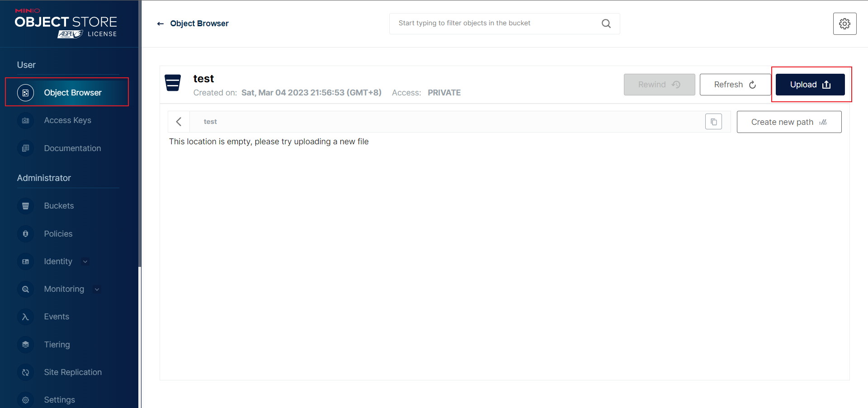The height and width of the screenshot is (408, 868).
Task: Open the Events section icon
Action: (25, 317)
